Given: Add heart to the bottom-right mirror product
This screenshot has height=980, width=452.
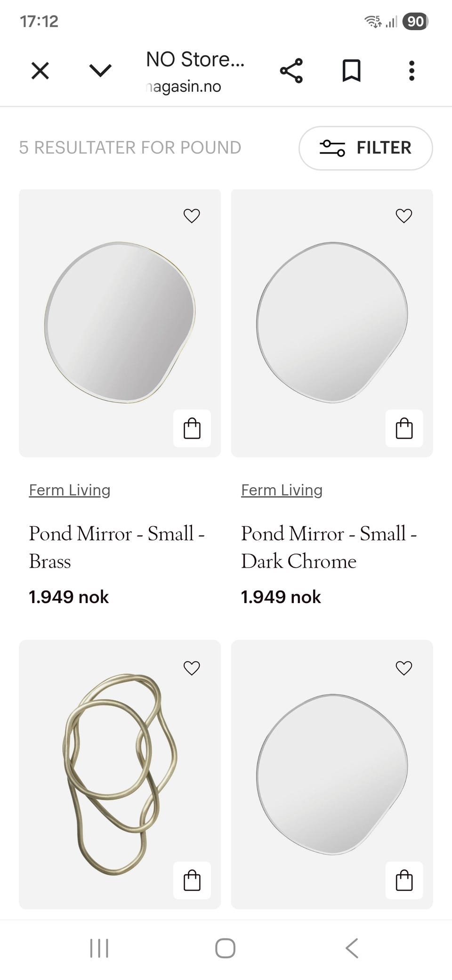Looking at the screenshot, I should (x=404, y=668).
